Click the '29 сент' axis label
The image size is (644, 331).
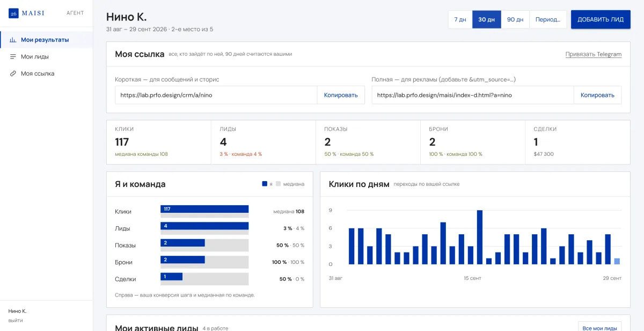612,278
